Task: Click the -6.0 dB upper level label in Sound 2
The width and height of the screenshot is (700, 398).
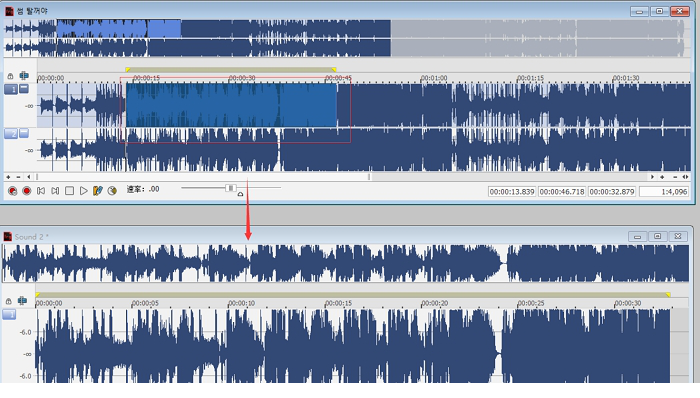Action: pyautogui.click(x=25, y=332)
